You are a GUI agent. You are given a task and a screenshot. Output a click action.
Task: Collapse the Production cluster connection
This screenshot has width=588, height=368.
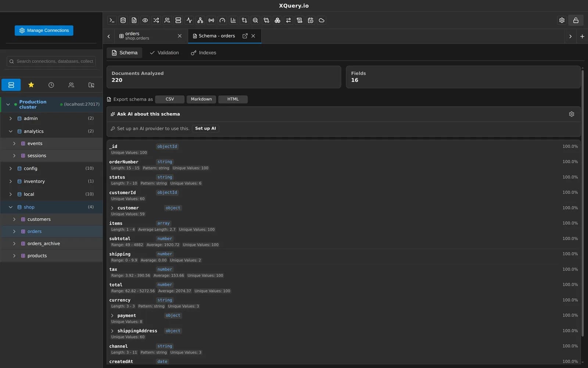pos(8,105)
